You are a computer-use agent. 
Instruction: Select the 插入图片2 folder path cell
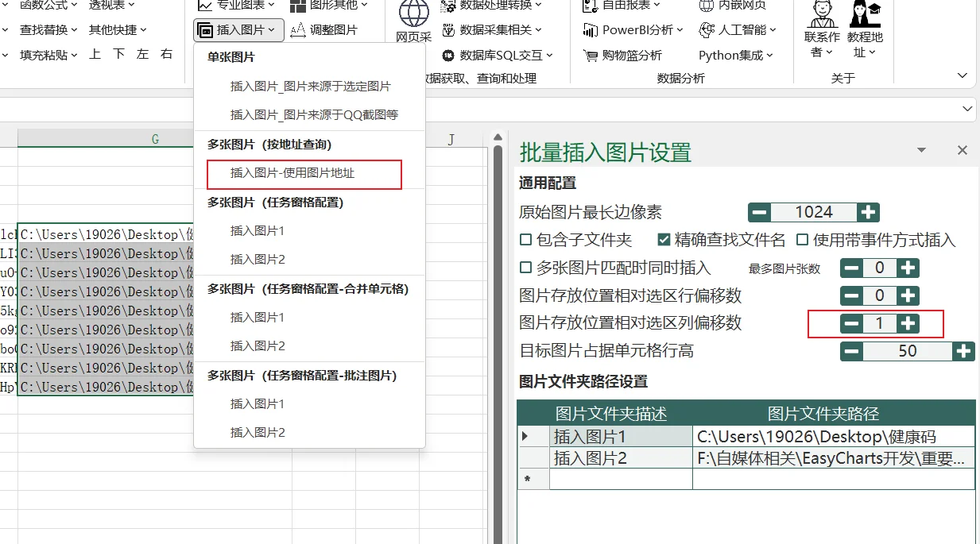click(834, 458)
